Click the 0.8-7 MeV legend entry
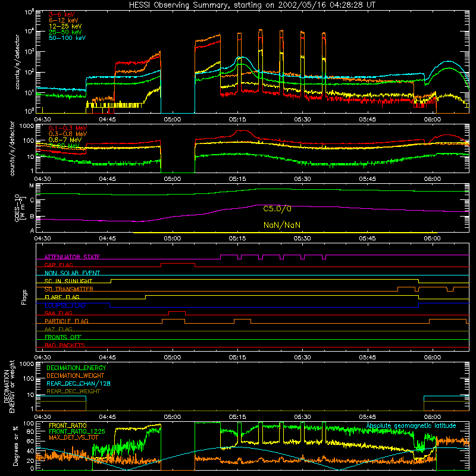This screenshot has width=476, height=476. (65, 140)
